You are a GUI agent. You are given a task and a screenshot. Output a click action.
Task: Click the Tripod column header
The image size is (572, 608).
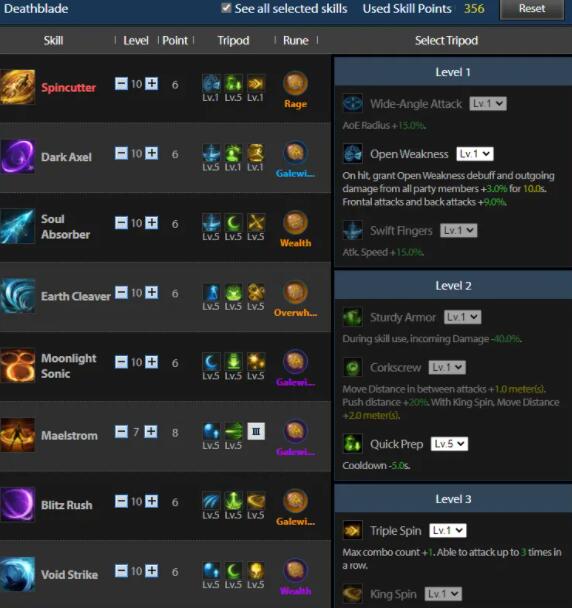pyautogui.click(x=233, y=40)
